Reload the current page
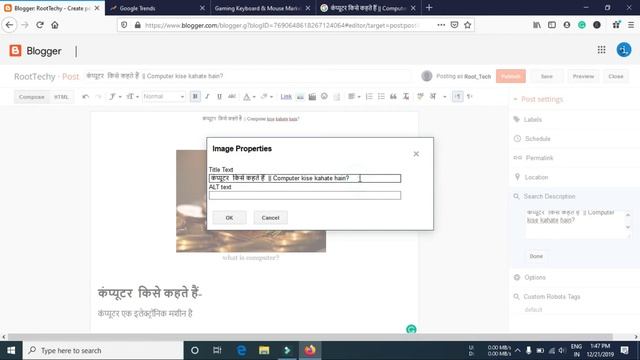This screenshot has width=640, height=360. click(40, 25)
